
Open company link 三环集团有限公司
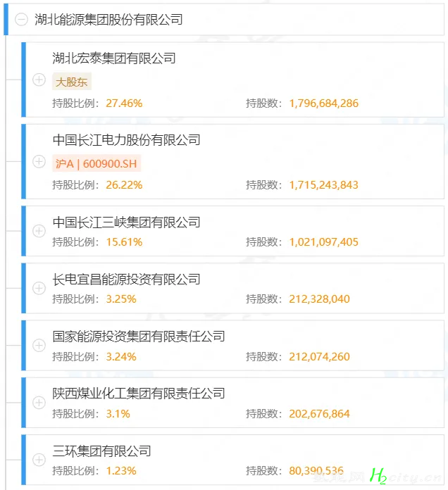pyautogui.click(x=101, y=451)
